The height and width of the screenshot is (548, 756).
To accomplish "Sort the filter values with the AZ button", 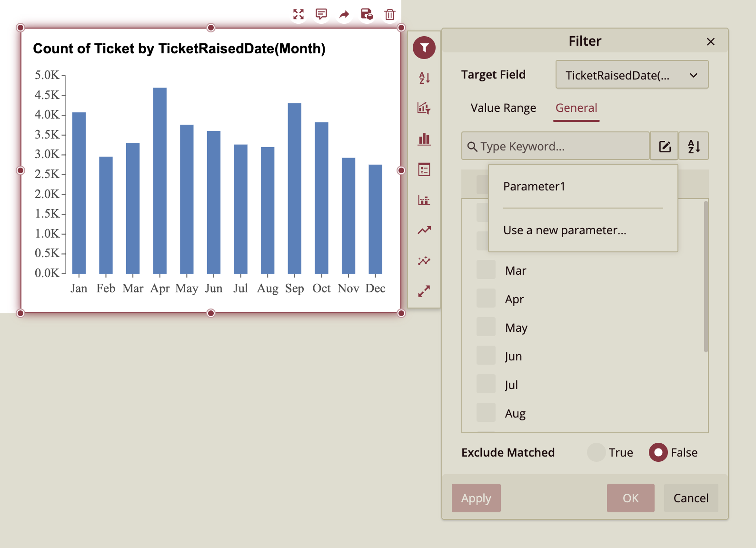I will coord(694,146).
